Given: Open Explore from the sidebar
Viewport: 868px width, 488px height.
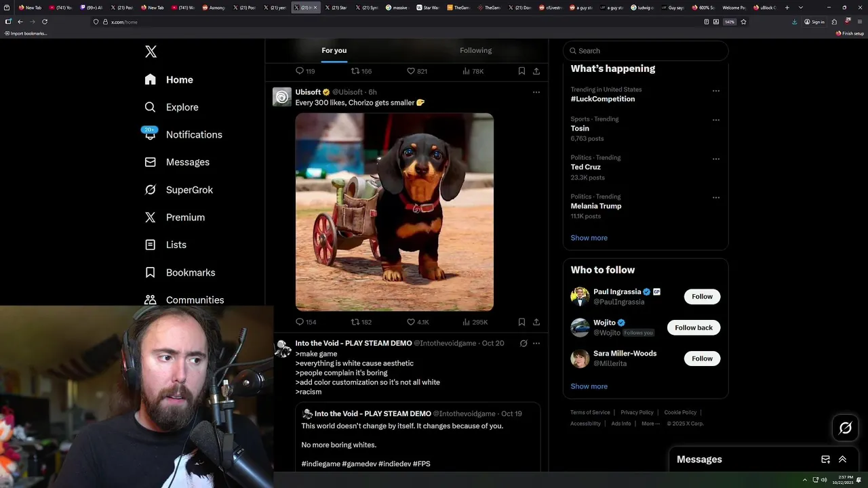Looking at the screenshot, I should [x=172, y=107].
